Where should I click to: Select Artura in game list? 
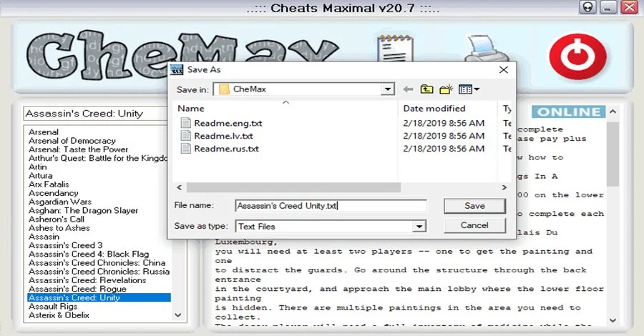[40, 176]
